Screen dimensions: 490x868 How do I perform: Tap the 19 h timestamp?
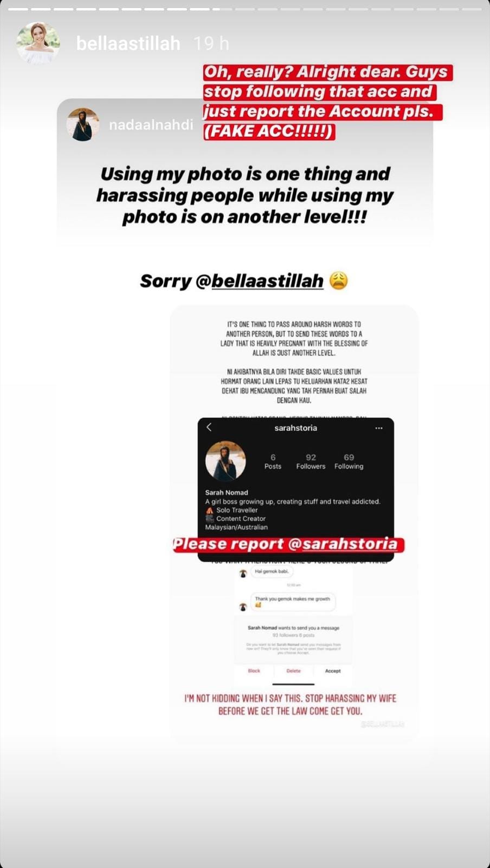coord(211,43)
